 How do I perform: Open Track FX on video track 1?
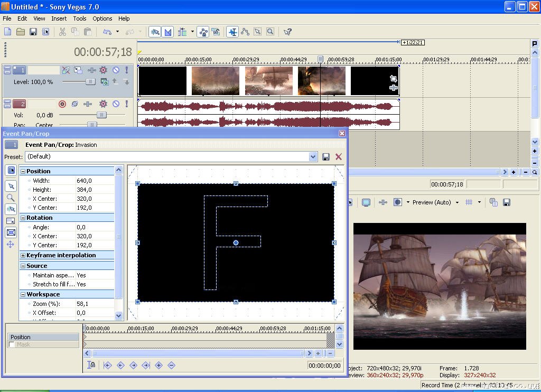click(103, 70)
